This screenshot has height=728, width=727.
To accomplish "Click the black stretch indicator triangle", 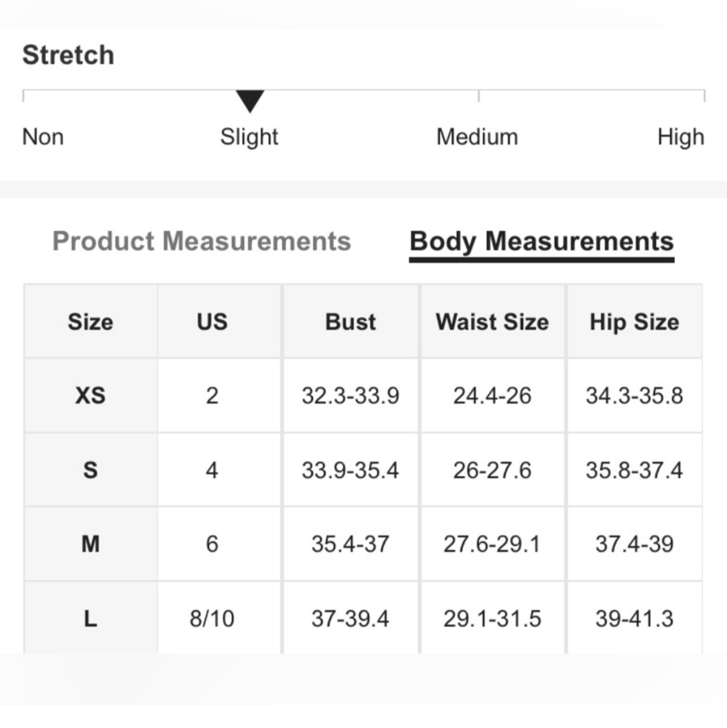I will (250, 101).
